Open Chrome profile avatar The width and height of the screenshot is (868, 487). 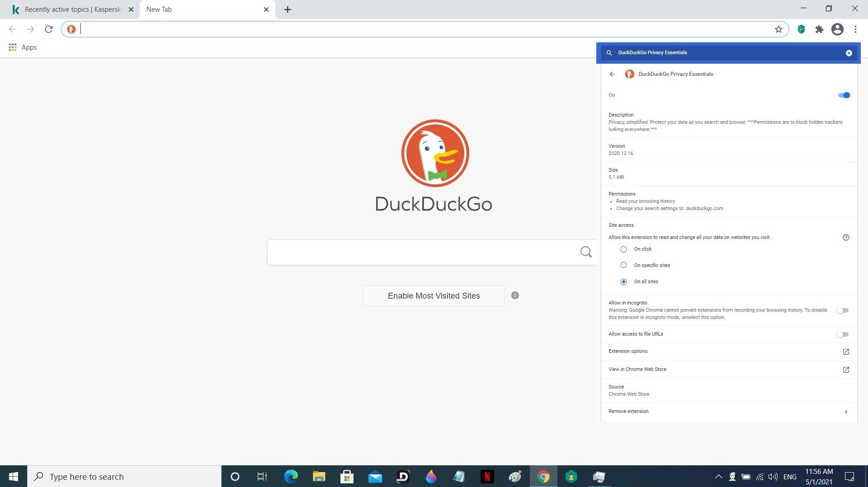837,29
